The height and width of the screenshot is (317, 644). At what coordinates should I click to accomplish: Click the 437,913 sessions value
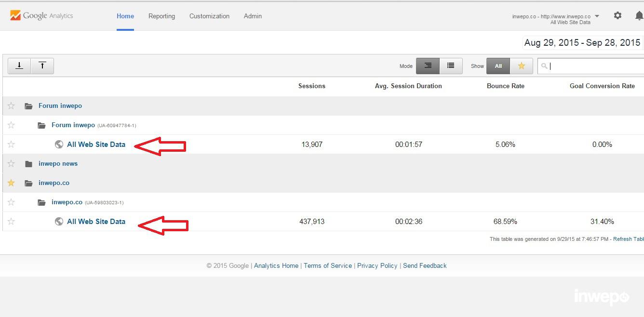(x=312, y=221)
